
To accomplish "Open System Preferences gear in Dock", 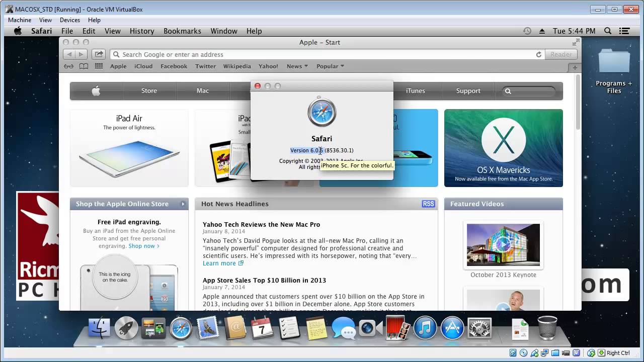I will [479, 328].
